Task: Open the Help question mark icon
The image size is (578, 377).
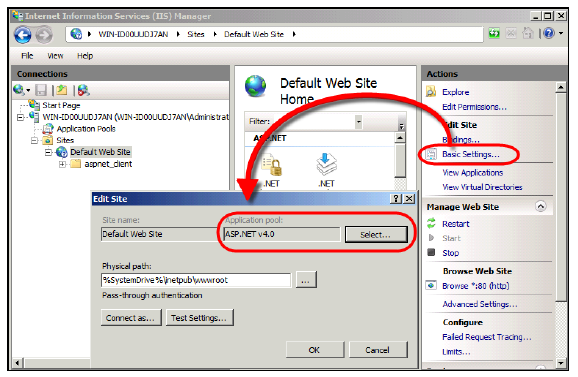Action: (549, 34)
